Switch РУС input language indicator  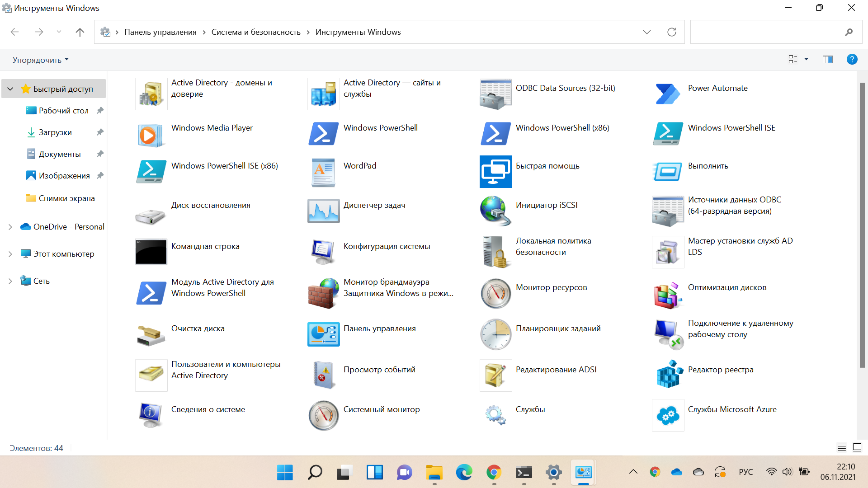(x=745, y=472)
